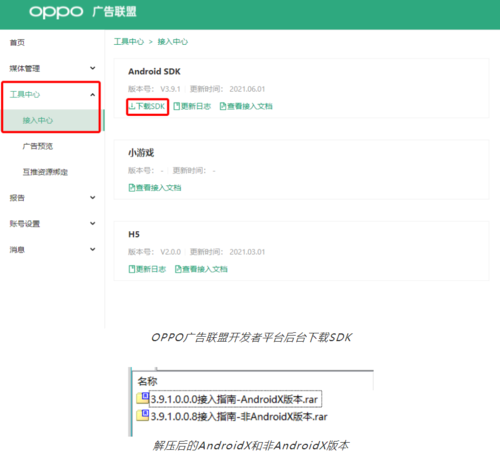Viewport: 500px width, 462px height.
Task: Open 更新日志 under Android SDK
Action: point(192,106)
